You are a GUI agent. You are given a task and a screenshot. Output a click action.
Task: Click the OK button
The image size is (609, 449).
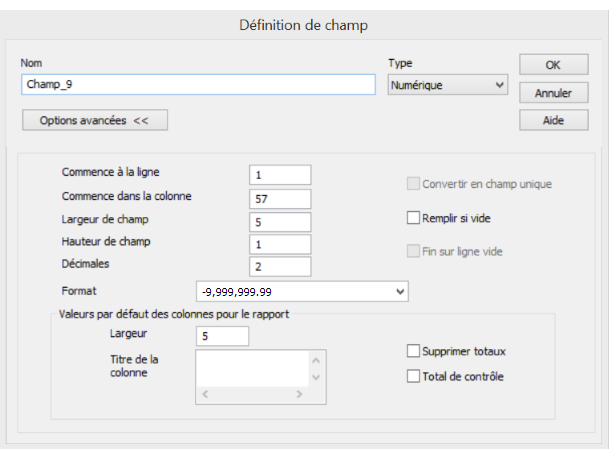pyautogui.click(x=552, y=65)
